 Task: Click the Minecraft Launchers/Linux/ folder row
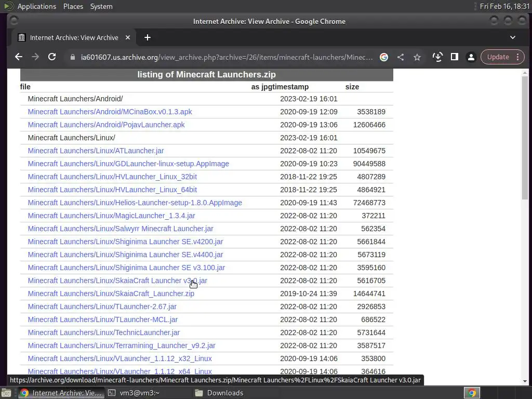[x=207, y=138]
